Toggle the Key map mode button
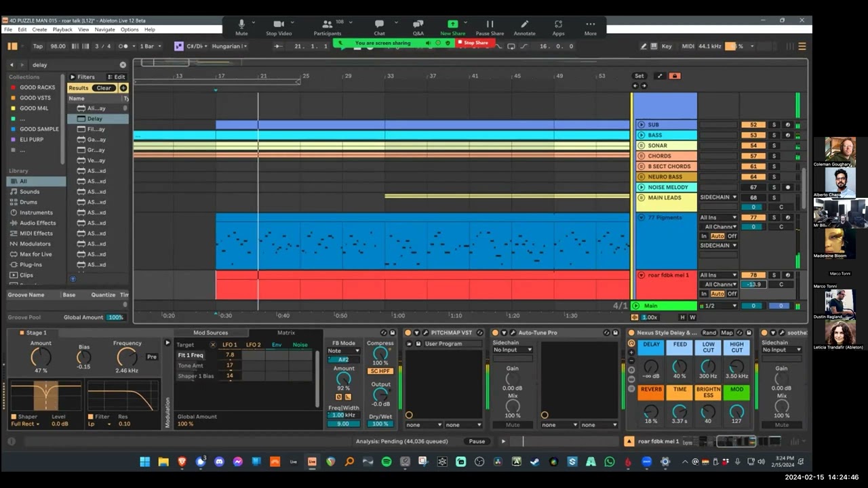 click(x=667, y=46)
